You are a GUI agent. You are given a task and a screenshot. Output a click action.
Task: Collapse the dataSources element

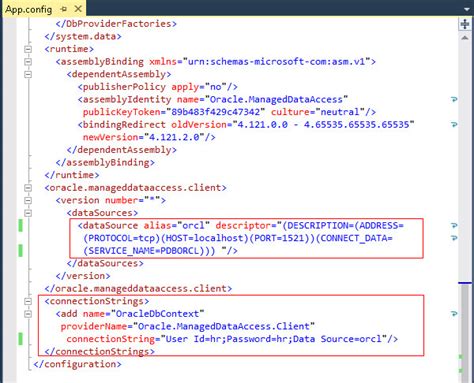click(x=28, y=213)
